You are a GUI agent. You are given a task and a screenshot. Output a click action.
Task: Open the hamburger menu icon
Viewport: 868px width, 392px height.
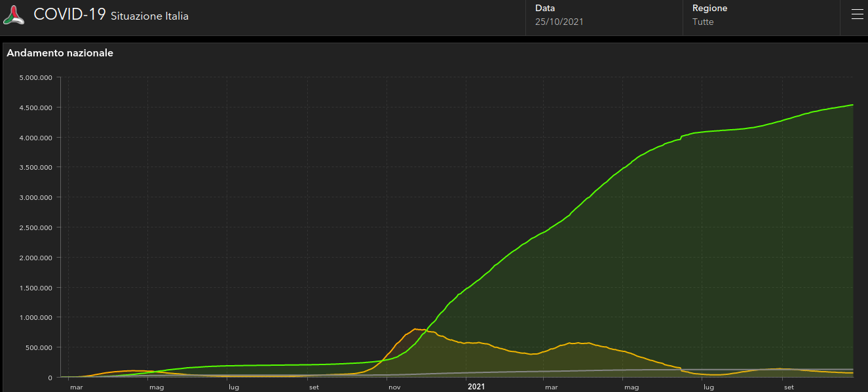[x=857, y=14]
